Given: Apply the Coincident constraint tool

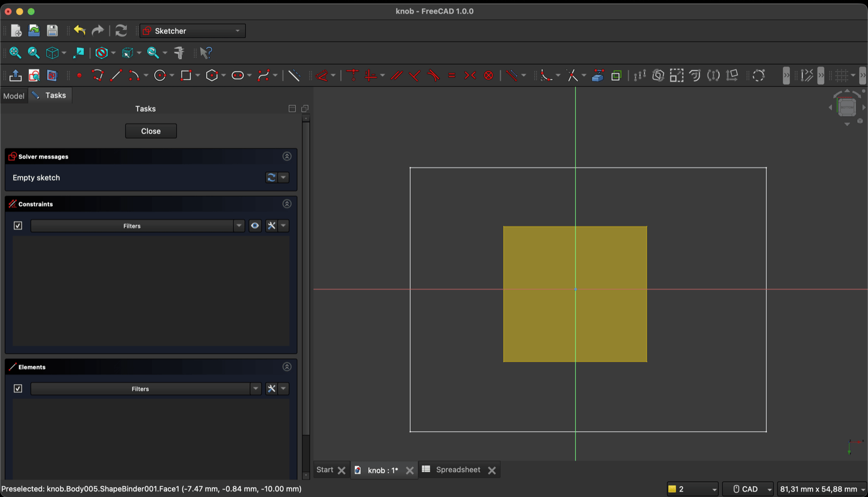Looking at the screenshot, I should click(x=353, y=75).
